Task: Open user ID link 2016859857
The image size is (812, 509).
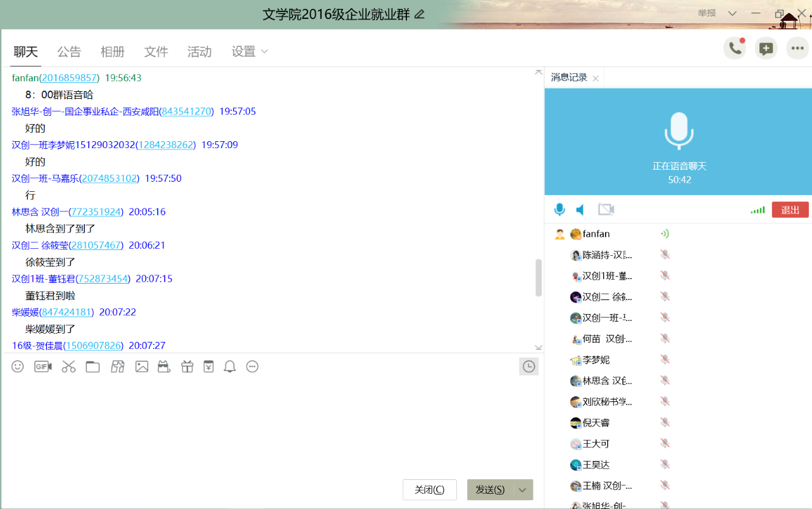Action: [70, 78]
